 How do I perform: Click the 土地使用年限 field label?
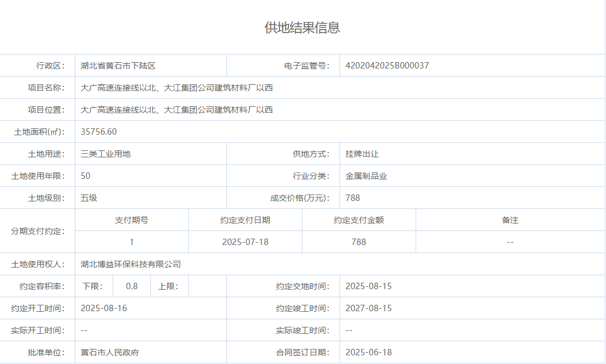coord(38,176)
